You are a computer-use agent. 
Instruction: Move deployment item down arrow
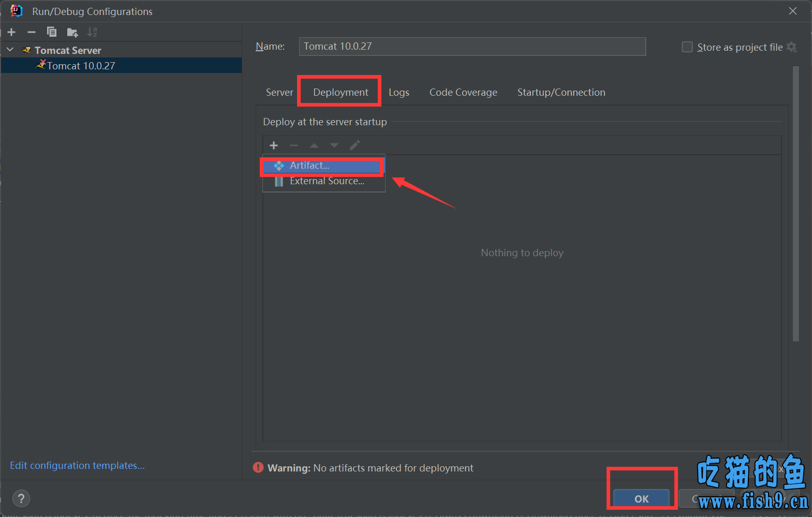pos(334,145)
